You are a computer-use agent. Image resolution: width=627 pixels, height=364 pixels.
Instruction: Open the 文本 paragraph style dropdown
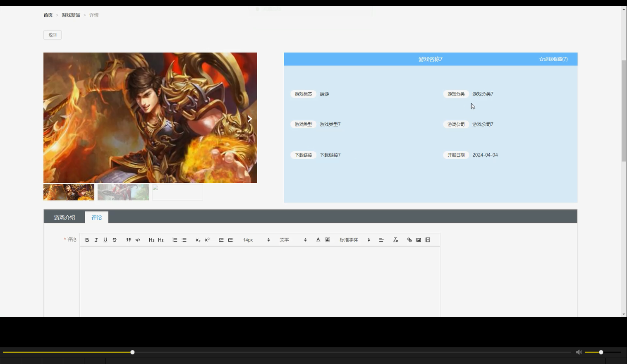point(293,240)
